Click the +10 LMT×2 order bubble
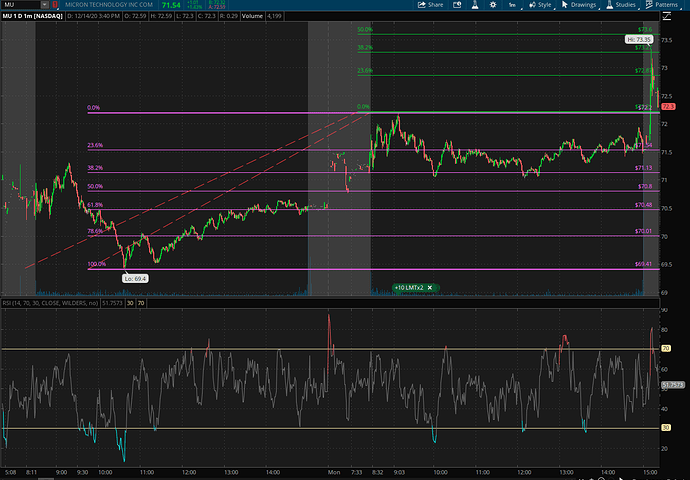 click(411, 287)
